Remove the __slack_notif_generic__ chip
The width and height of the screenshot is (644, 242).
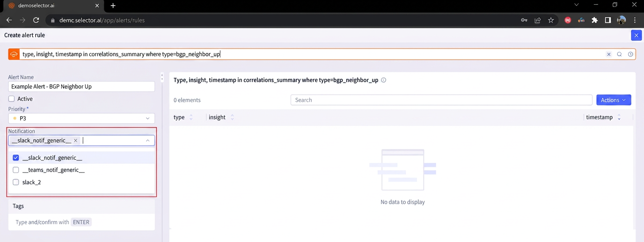[x=76, y=140]
